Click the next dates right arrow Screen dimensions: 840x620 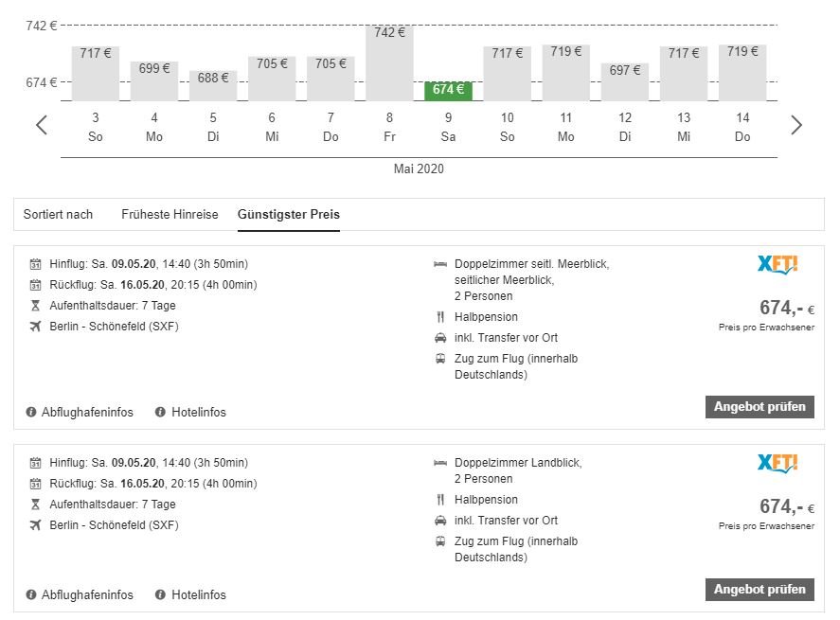795,125
